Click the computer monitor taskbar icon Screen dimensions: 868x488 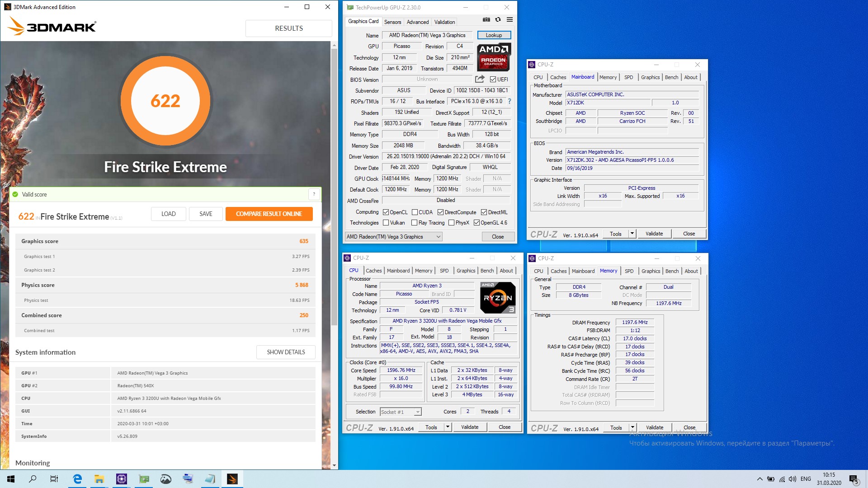coord(188,479)
